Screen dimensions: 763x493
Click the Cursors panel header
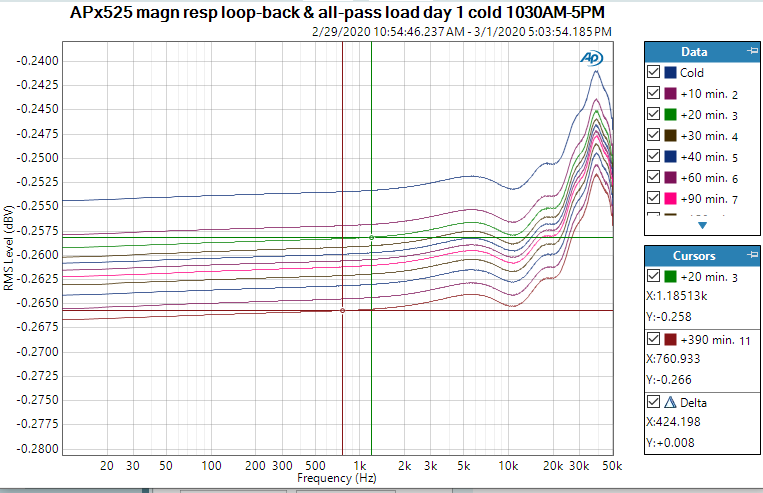[702, 255]
